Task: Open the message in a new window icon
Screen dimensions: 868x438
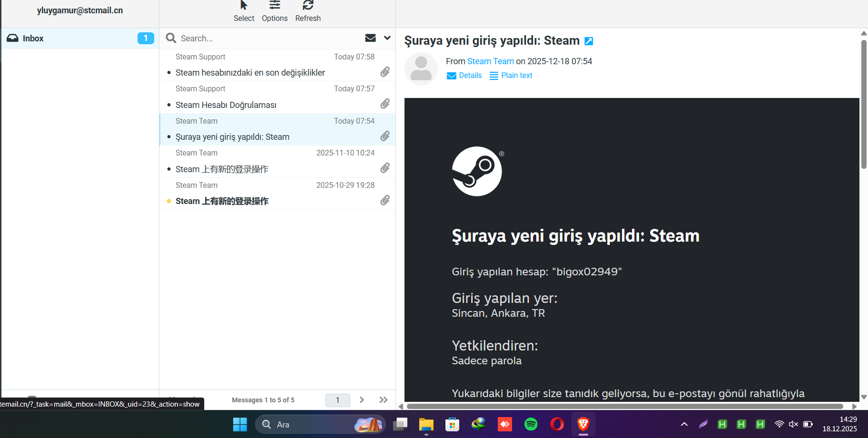Action: point(589,41)
